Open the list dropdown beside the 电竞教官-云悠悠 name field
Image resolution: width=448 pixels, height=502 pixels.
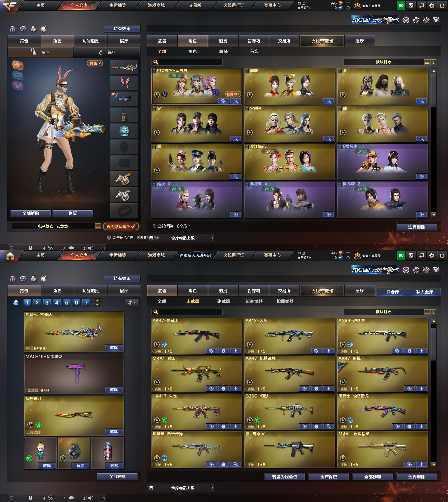coord(98,226)
